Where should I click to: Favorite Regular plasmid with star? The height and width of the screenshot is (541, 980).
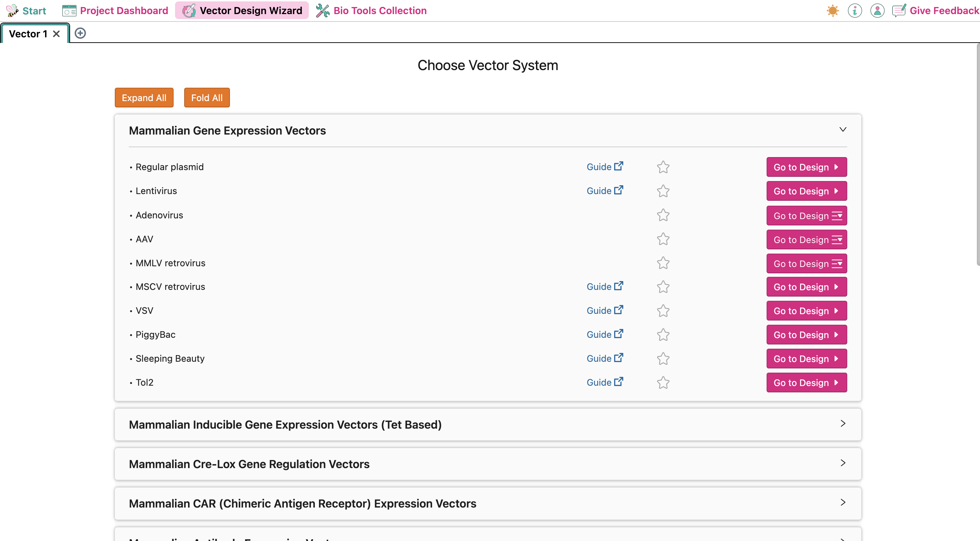[x=663, y=167]
